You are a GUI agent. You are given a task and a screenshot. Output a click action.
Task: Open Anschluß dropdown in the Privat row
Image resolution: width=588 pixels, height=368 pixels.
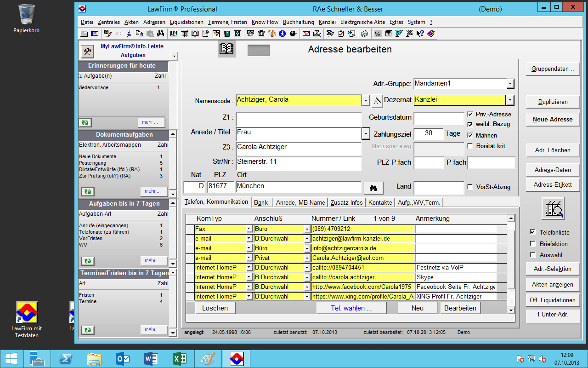(x=307, y=258)
